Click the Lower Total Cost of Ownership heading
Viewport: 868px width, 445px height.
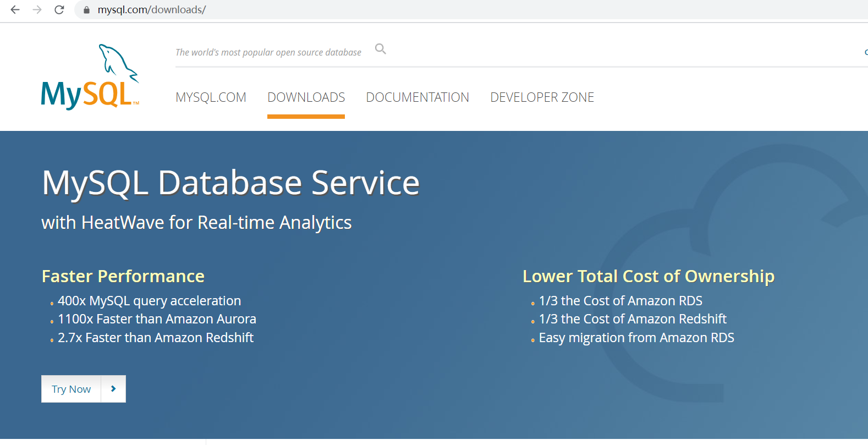[x=649, y=276]
